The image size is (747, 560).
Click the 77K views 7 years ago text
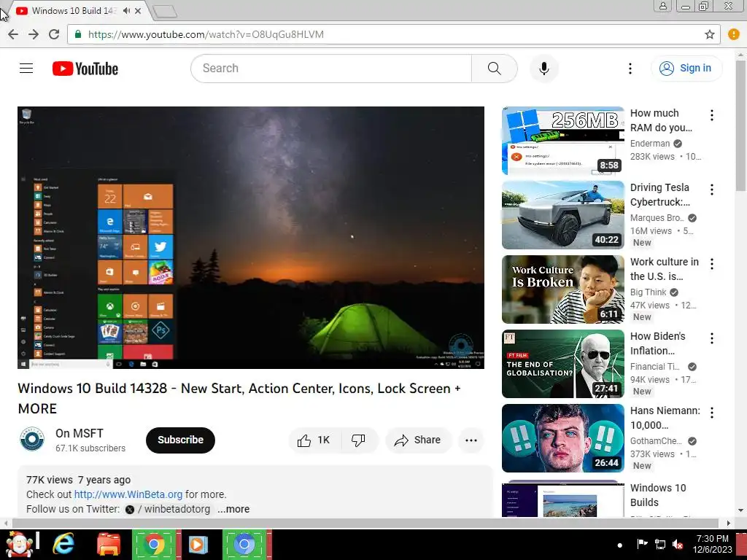coord(78,480)
